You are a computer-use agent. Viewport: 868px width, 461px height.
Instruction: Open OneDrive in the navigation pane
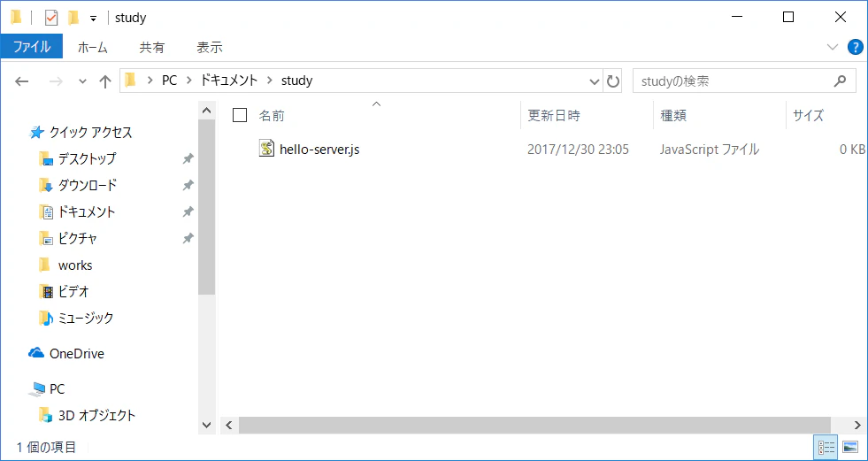click(x=77, y=354)
